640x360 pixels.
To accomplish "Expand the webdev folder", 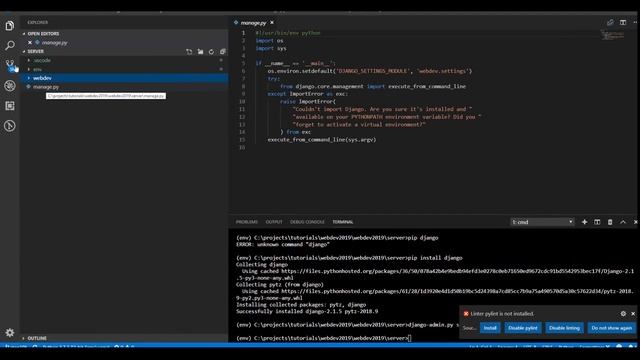I will 124,78.
